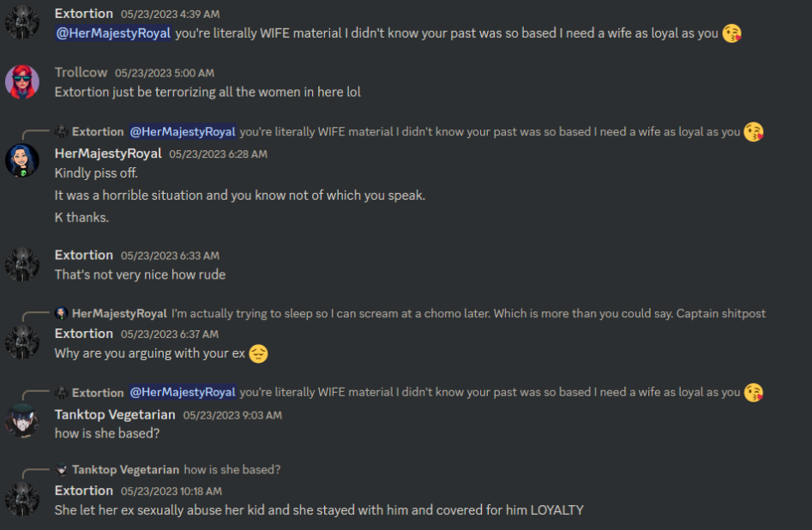Open the small HerMajestyRoyal avatar in the reply preview
This screenshot has height=530, width=812.
pyautogui.click(x=62, y=313)
